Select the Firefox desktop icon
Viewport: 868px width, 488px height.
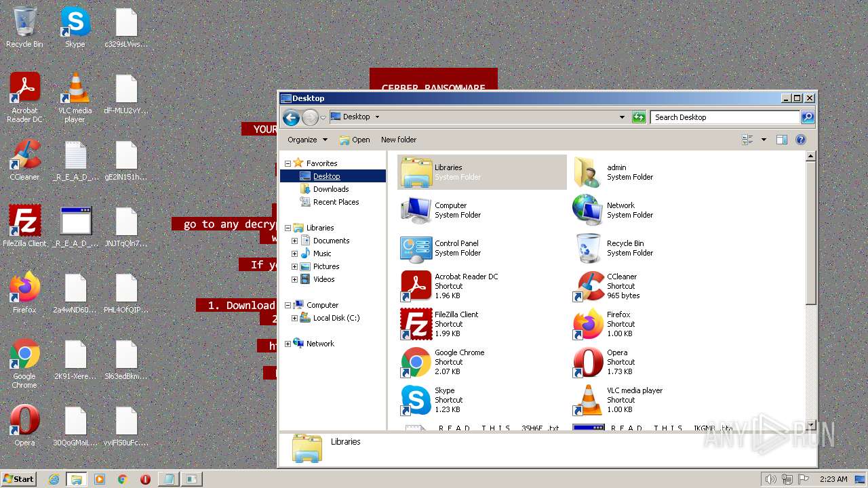[x=24, y=293]
